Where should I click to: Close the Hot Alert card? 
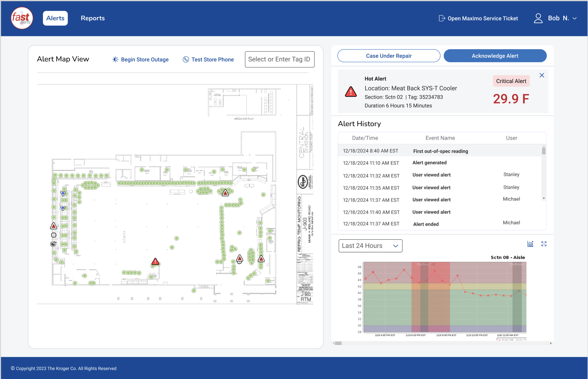542,76
